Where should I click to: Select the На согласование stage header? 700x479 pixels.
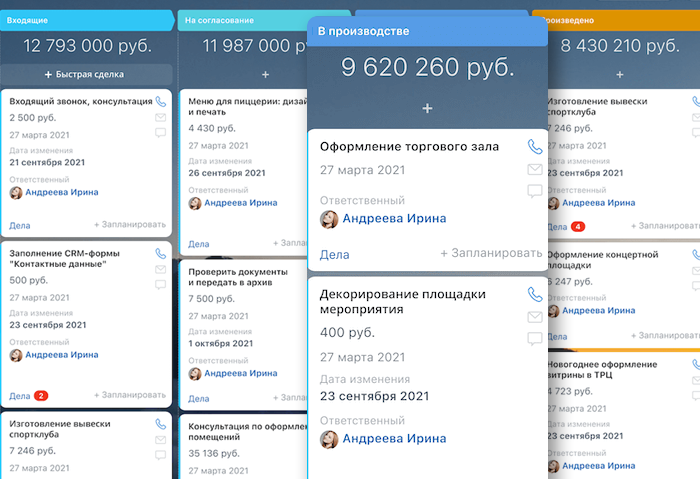click(x=240, y=19)
